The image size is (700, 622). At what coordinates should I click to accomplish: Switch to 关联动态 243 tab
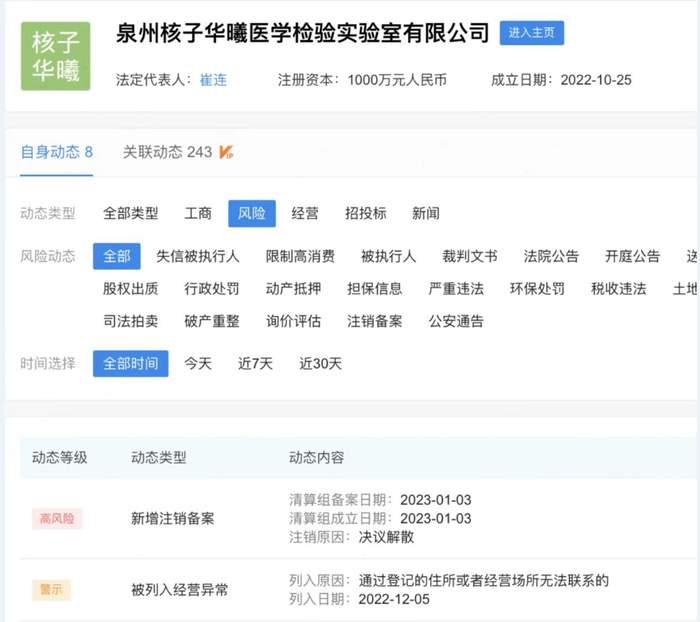[167, 152]
